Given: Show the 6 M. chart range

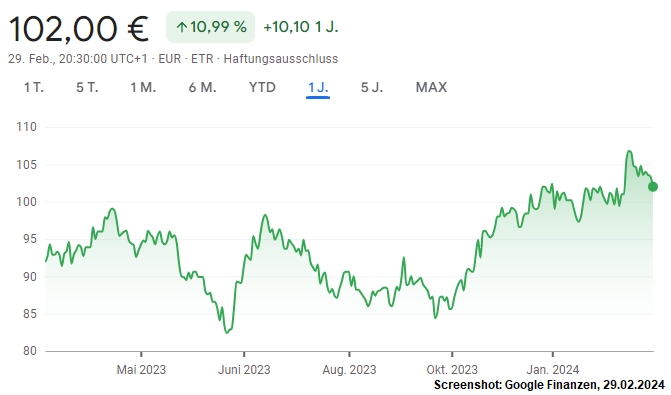Looking at the screenshot, I should click(x=202, y=87).
